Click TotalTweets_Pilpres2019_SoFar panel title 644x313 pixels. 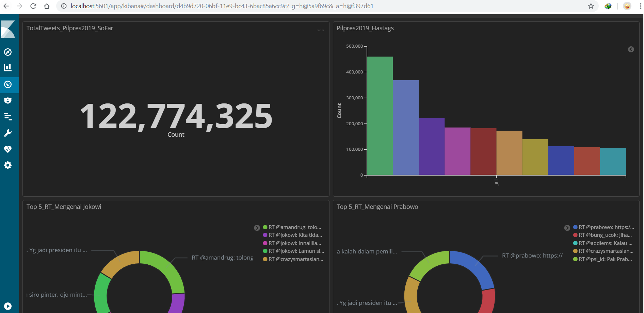70,28
